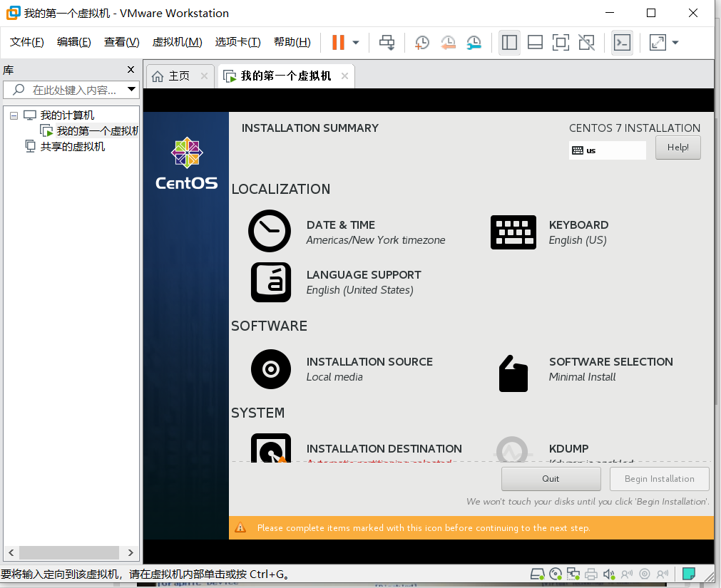Expand the stretch display dropdown arrow
The height and width of the screenshot is (588, 721).
coord(675,43)
